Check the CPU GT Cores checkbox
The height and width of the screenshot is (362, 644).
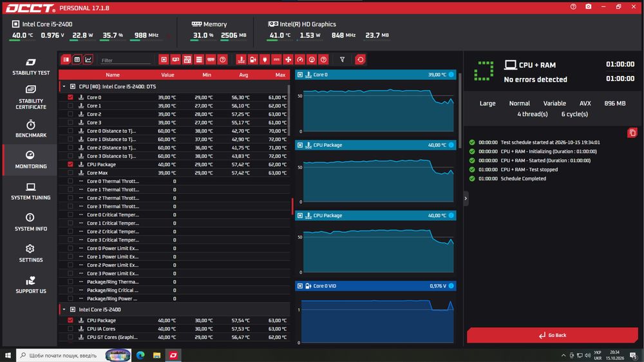70,337
